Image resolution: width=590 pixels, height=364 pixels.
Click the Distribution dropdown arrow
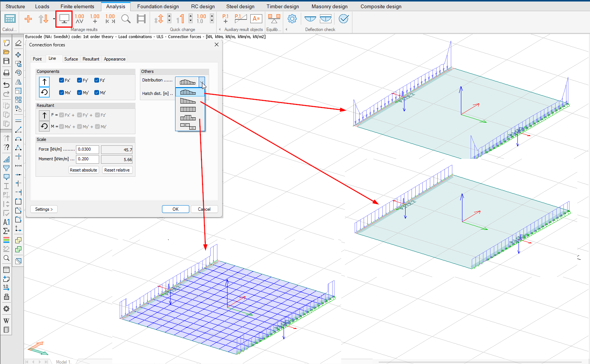coord(202,82)
